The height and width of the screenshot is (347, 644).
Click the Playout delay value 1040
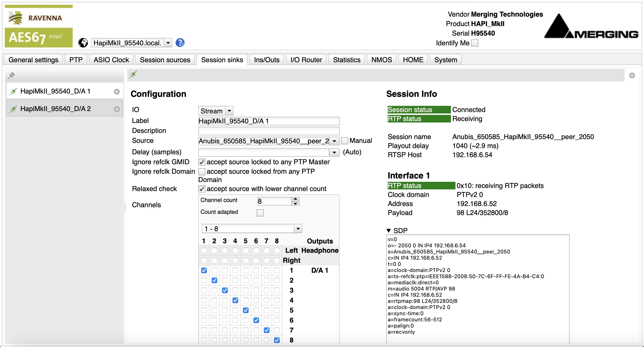(475, 146)
